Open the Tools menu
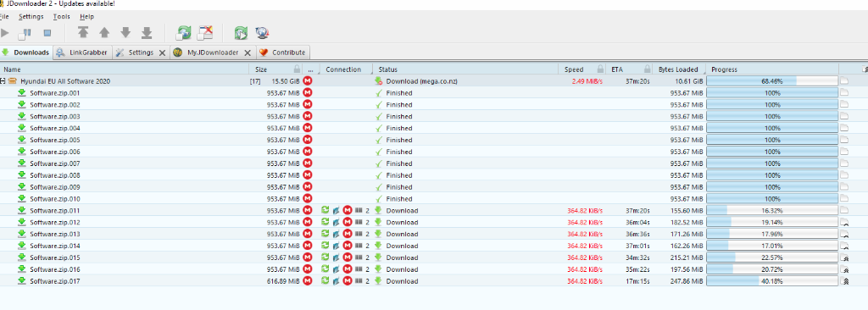 [x=61, y=17]
